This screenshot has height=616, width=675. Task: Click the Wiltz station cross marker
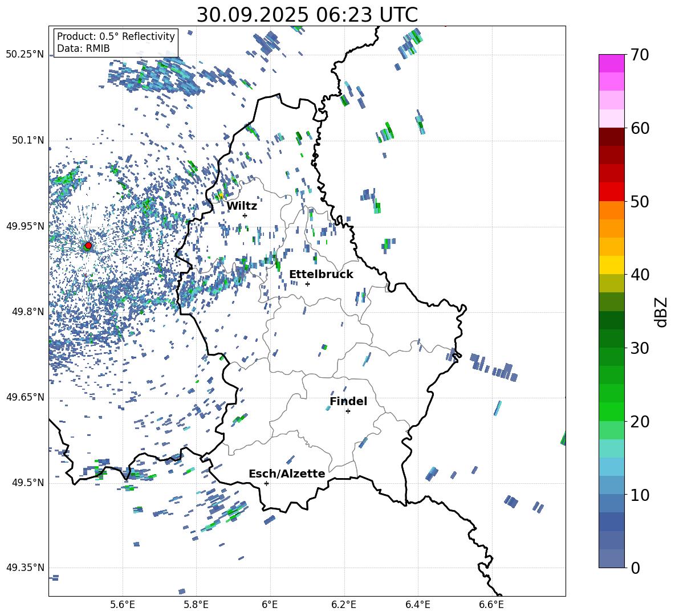pyautogui.click(x=245, y=215)
